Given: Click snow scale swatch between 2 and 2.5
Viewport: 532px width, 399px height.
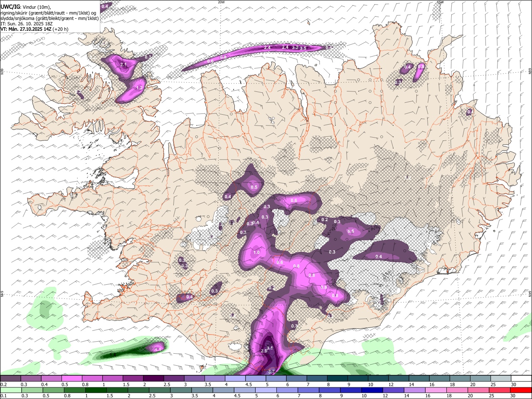Looking at the screenshot, I should coord(153,378).
